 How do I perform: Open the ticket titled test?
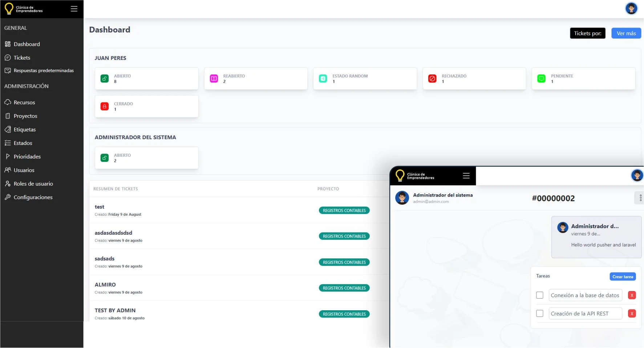pyautogui.click(x=100, y=207)
